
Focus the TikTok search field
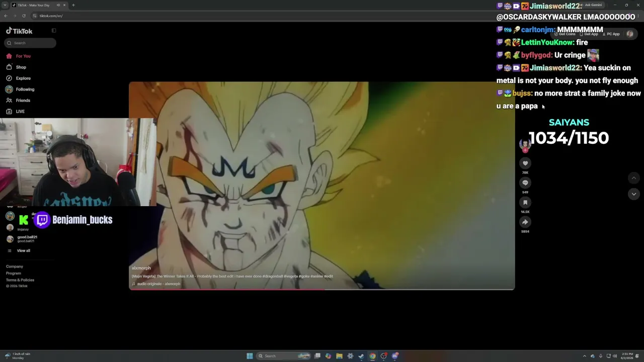pyautogui.click(x=31, y=43)
